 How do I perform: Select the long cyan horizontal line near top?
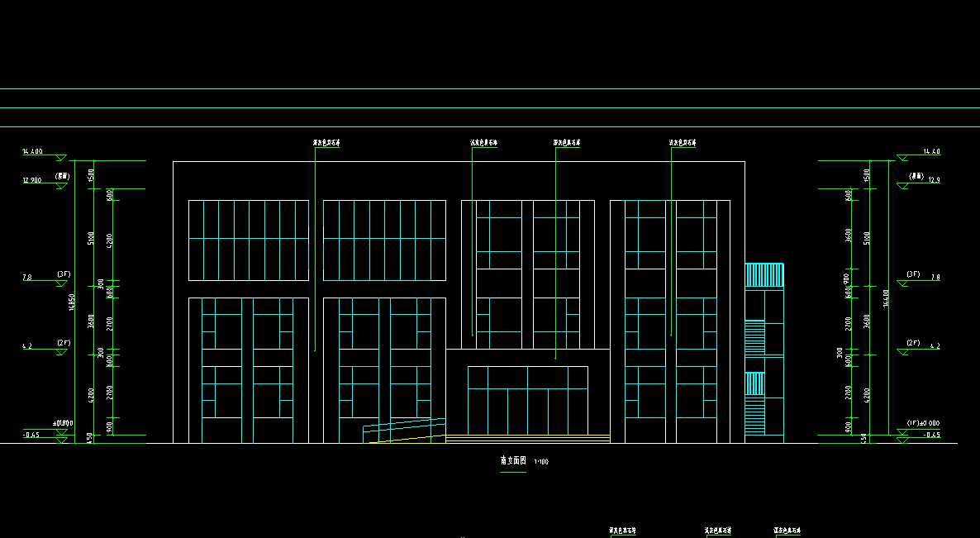point(490,108)
